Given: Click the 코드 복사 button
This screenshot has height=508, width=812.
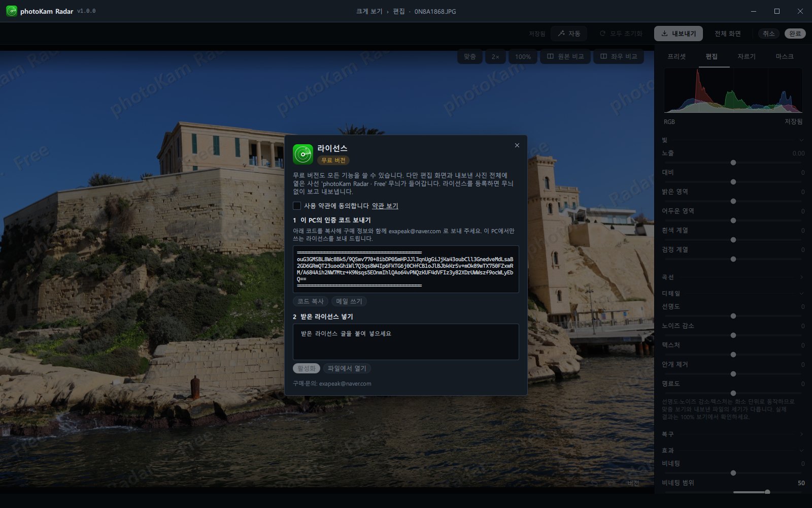Looking at the screenshot, I should (x=311, y=301).
